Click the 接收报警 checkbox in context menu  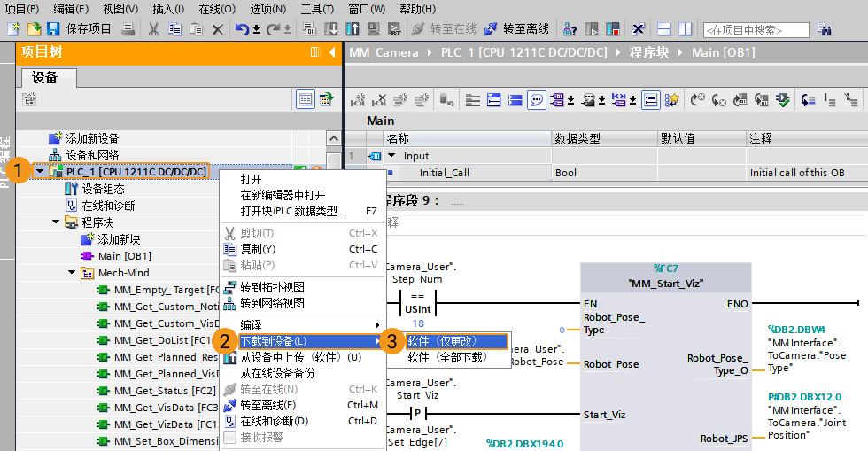pyautogui.click(x=230, y=437)
